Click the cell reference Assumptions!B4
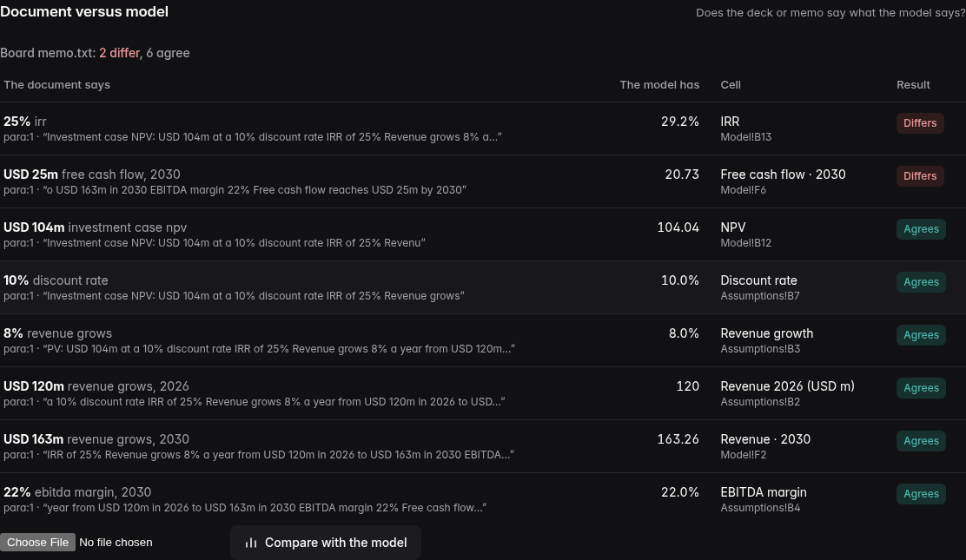Viewport: 966px width, 560px height. click(760, 508)
